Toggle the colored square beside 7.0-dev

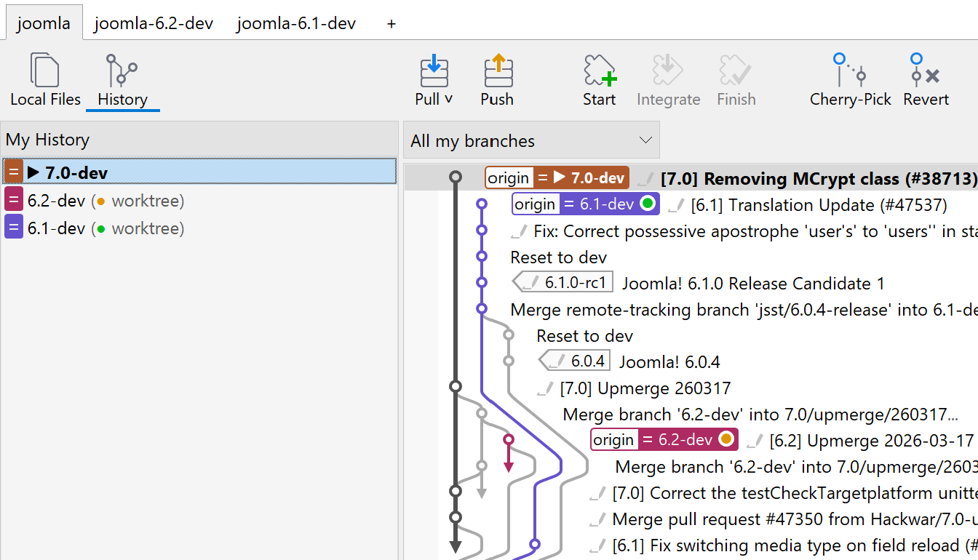tap(12, 172)
